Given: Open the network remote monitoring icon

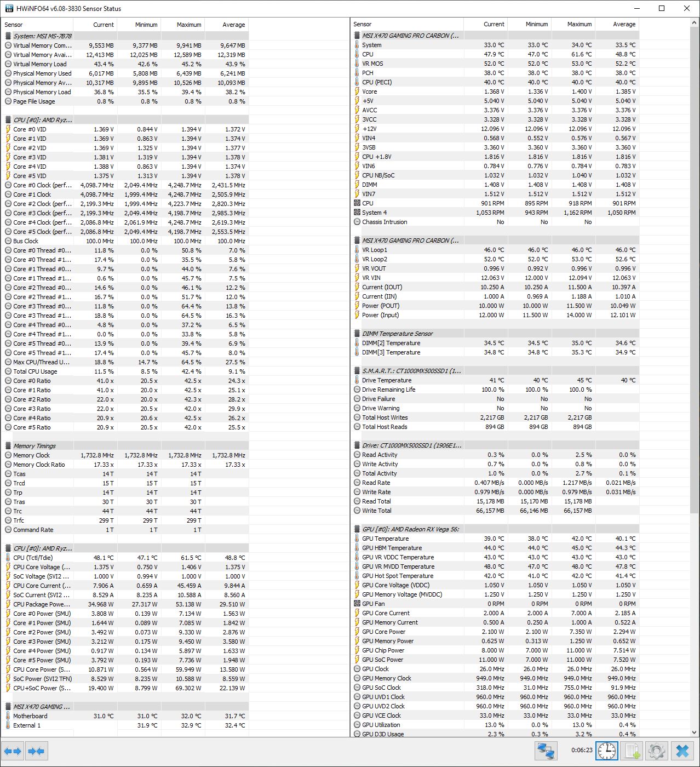Looking at the screenshot, I should click(546, 751).
